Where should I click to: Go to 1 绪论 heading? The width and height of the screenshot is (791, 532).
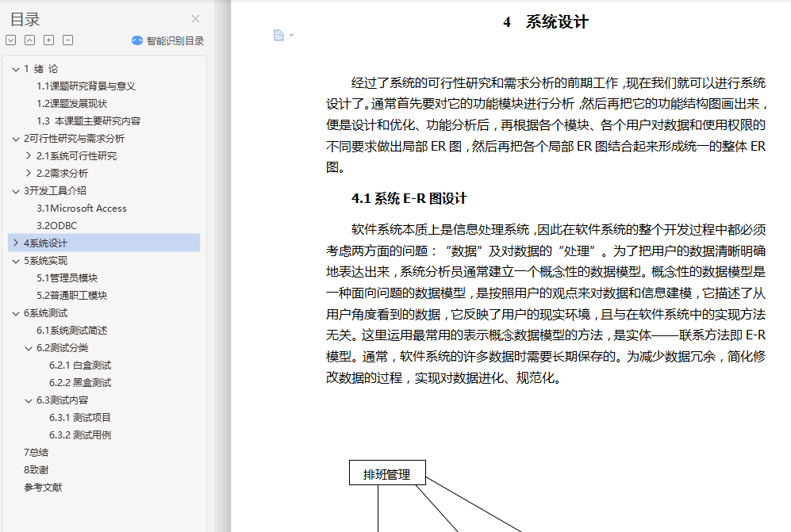(x=41, y=68)
